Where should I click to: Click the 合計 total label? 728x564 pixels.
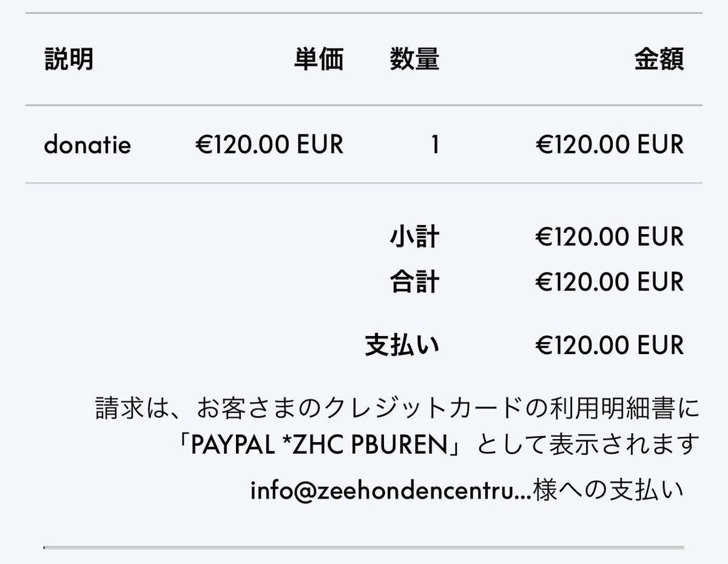pos(414,281)
